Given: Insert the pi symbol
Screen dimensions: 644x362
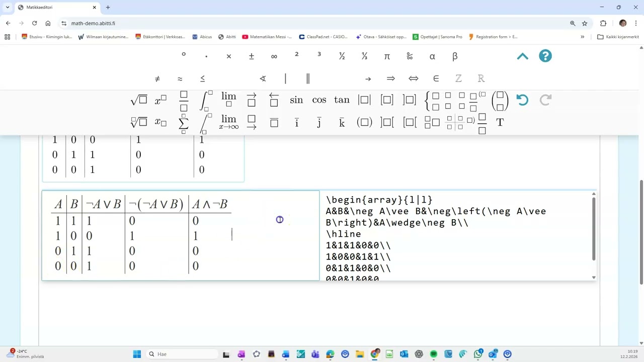Looking at the screenshot, I should click(387, 56).
